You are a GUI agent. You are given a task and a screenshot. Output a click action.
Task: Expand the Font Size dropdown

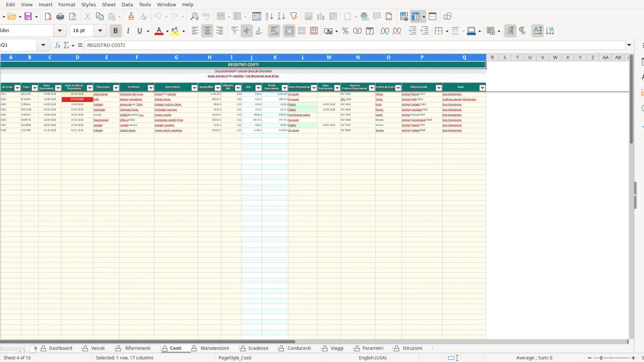[x=100, y=31]
